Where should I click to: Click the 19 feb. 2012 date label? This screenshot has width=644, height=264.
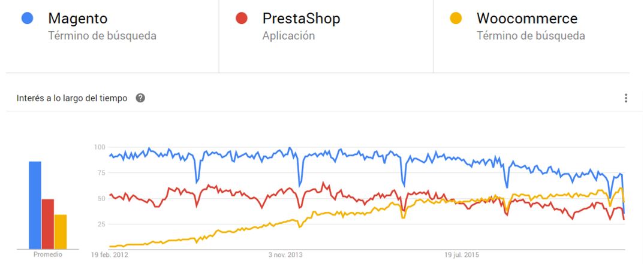point(109,254)
